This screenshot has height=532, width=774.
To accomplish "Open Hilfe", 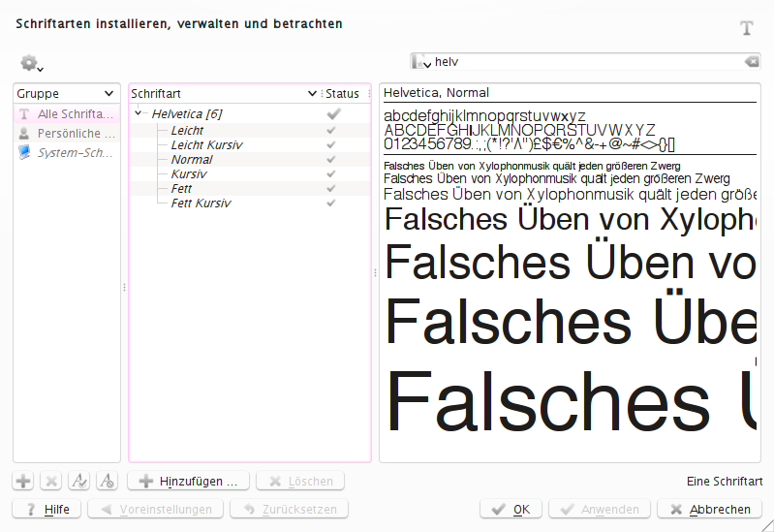I will 46,510.
